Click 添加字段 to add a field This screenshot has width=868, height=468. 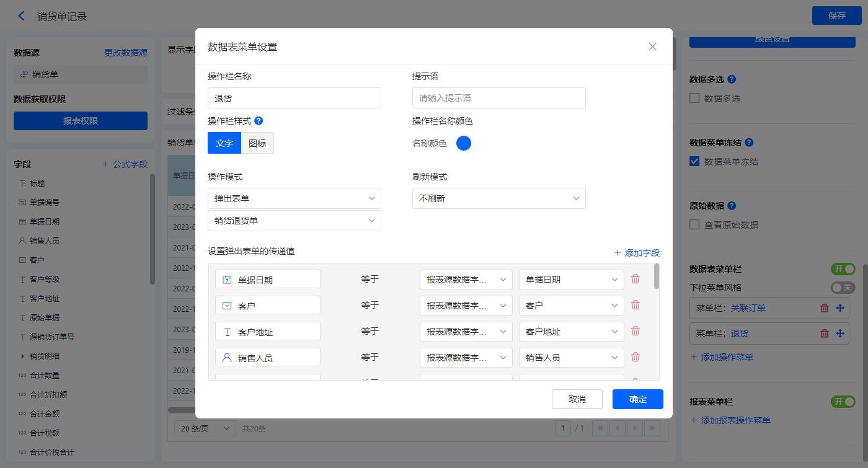point(637,253)
